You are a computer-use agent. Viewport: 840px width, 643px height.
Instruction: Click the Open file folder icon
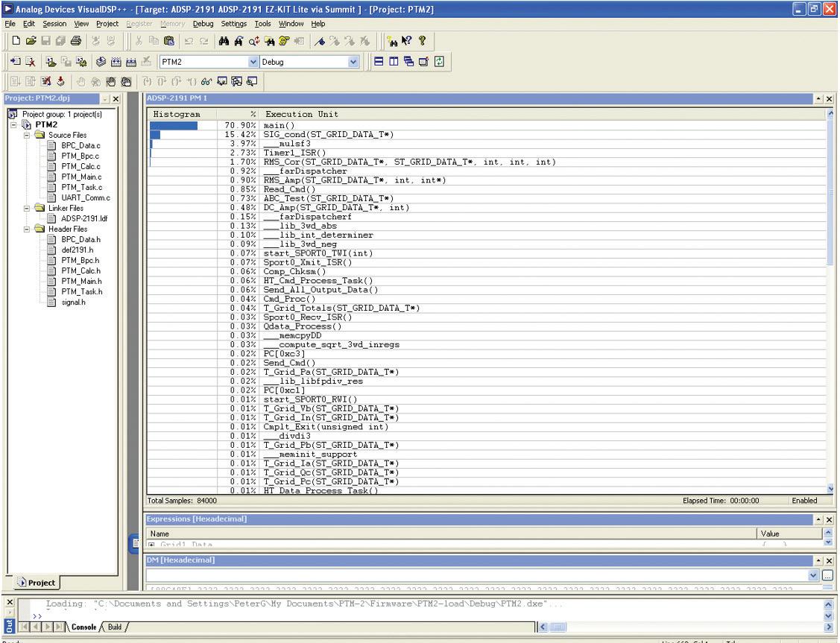(x=31, y=41)
